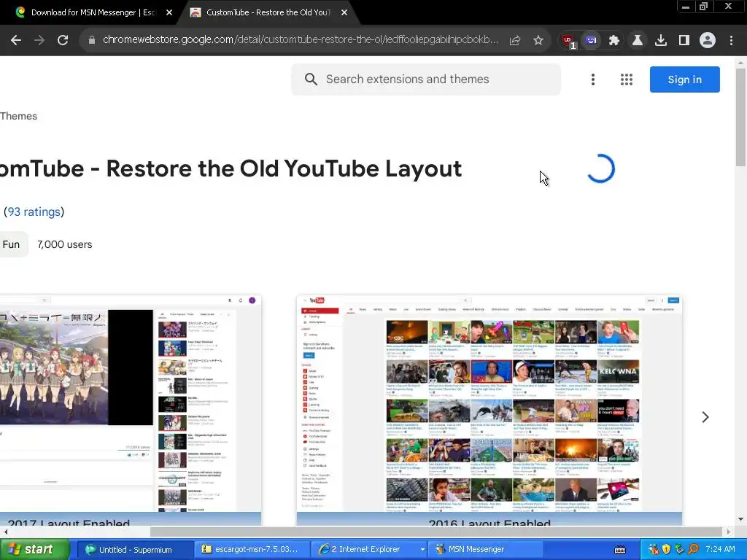
Task: Show the next screenshot with right chevron
Action: coord(705,417)
